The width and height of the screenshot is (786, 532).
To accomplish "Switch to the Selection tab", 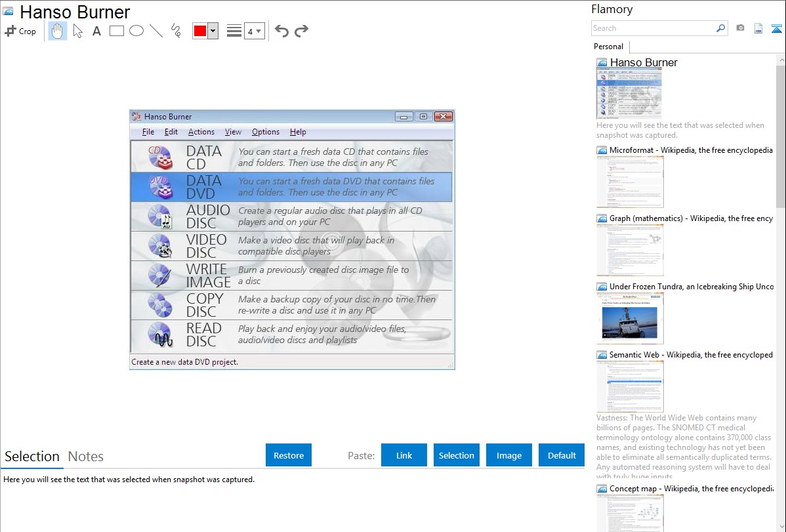I will (32, 457).
